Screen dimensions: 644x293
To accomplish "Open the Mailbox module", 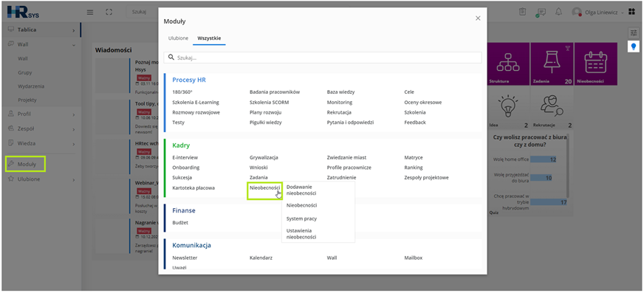I will (x=413, y=258).
